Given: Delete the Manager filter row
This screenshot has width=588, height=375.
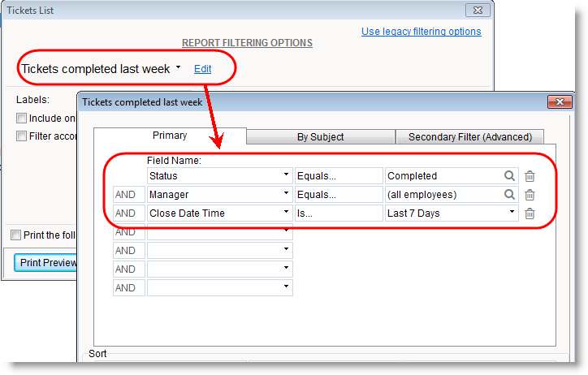Looking at the screenshot, I should point(530,195).
